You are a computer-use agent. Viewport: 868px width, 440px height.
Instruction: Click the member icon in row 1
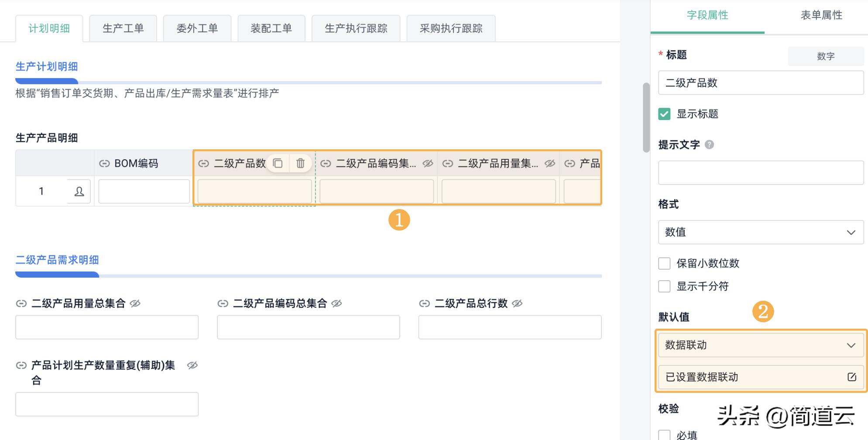pos(79,192)
